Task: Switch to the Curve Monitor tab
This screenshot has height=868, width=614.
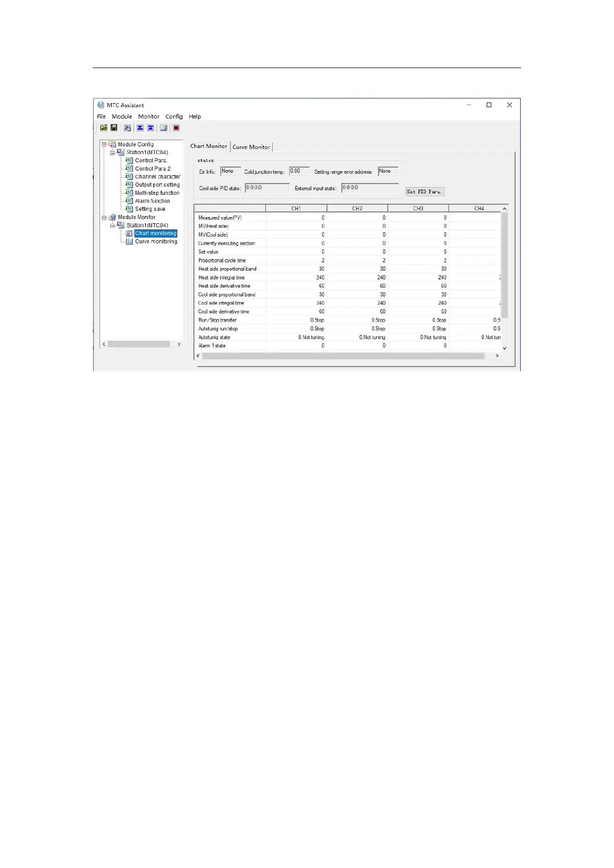Action: point(252,147)
